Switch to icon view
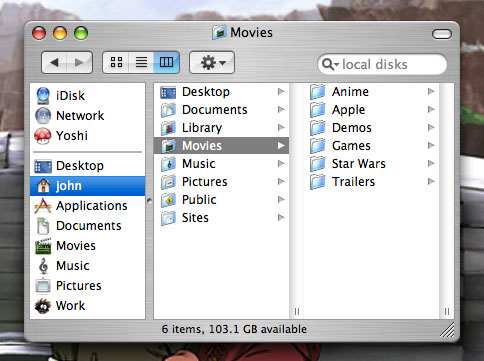This screenshot has width=484, height=361. tap(116, 62)
